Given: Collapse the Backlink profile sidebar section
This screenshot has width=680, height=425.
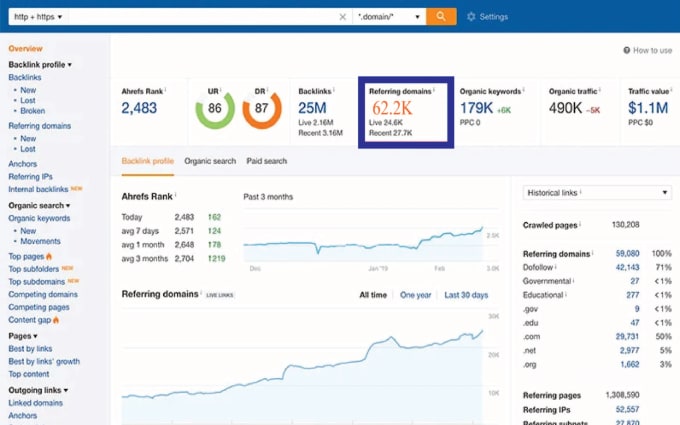Looking at the screenshot, I should (x=40, y=65).
